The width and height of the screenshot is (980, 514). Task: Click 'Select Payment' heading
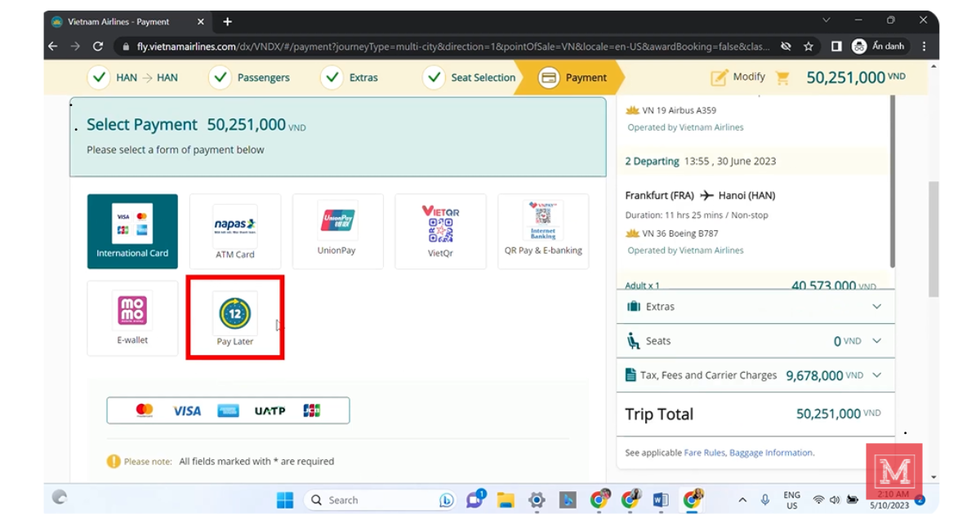click(142, 125)
